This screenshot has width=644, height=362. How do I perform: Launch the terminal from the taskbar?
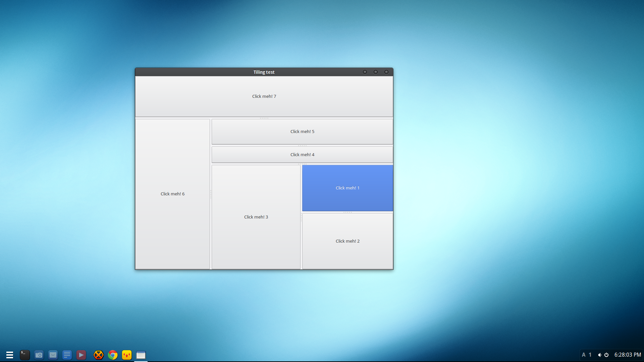[x=25, y=355]
